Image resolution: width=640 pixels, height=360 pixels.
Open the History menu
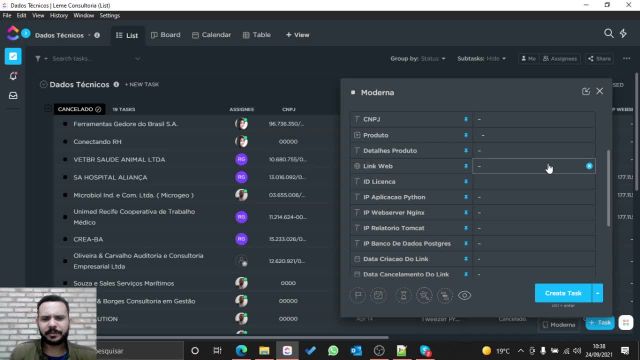tap(59, 16)
